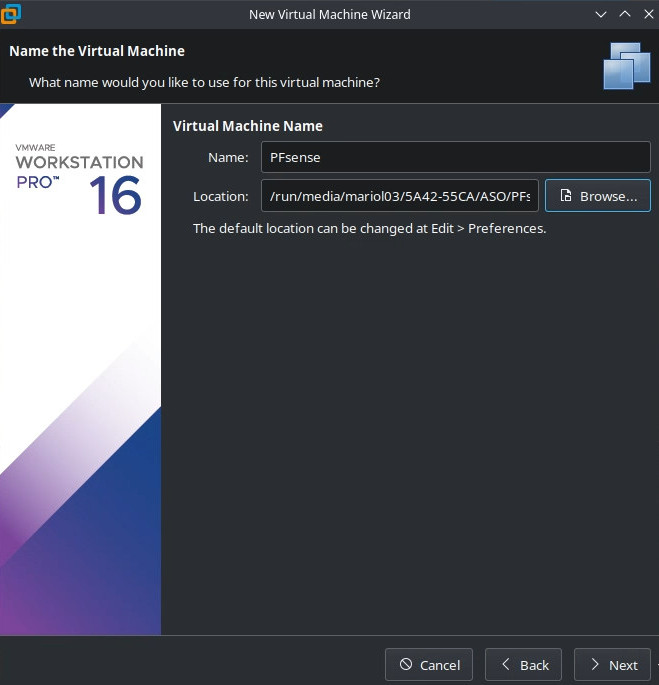The height and width of the screenshot is (685, 659).
Task: Click the large 16 version number
Action: click(115, 195)
